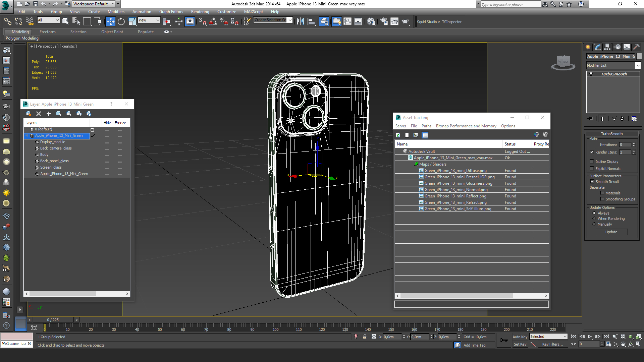Viewport: 644px width, 362px height.
Task: Toggle Window/Crossing selection mode
Action: click(x=98, y=21)
